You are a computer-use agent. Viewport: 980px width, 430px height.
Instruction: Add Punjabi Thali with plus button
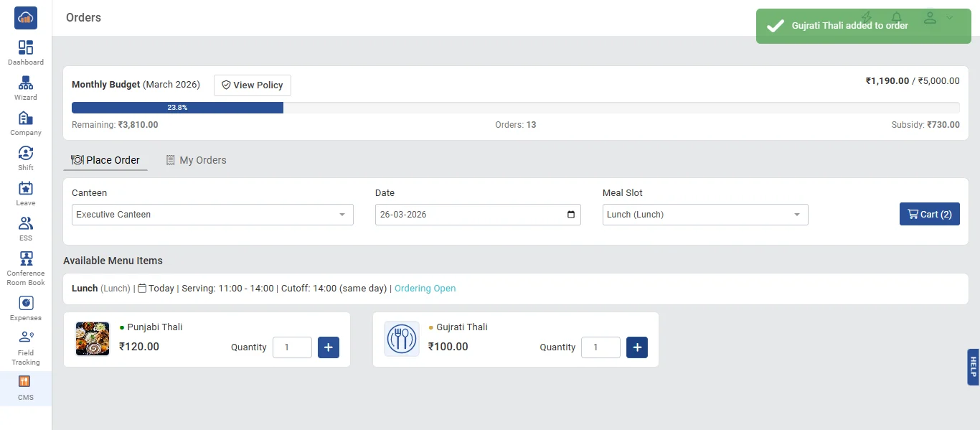[x=329, y=347]
